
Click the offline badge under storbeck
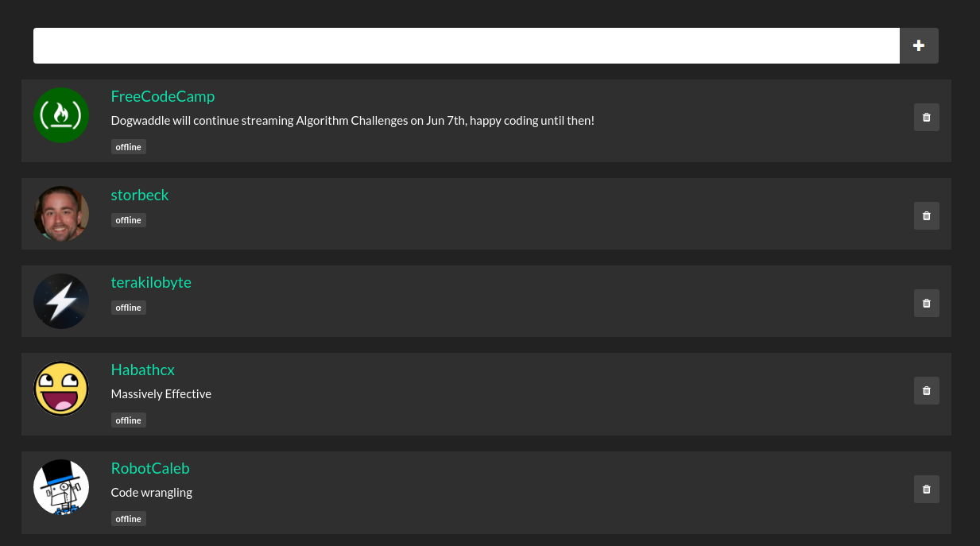click(129, 220)
